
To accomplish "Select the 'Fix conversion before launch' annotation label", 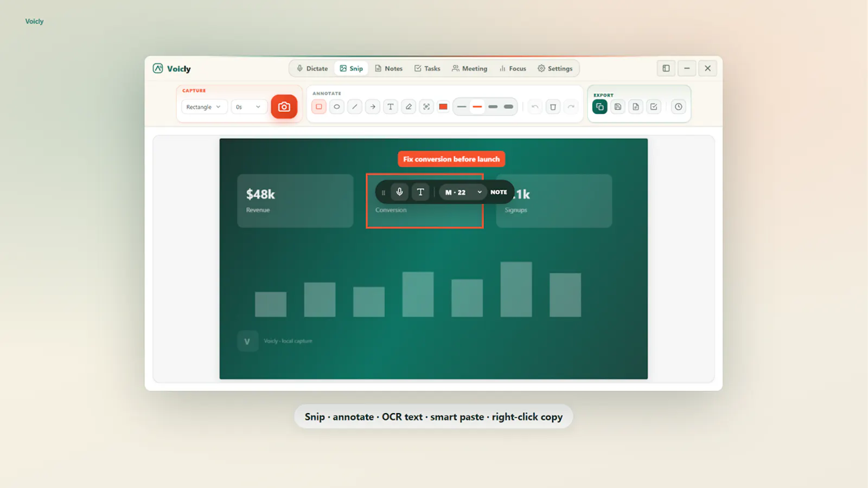I will pos(451,159).
